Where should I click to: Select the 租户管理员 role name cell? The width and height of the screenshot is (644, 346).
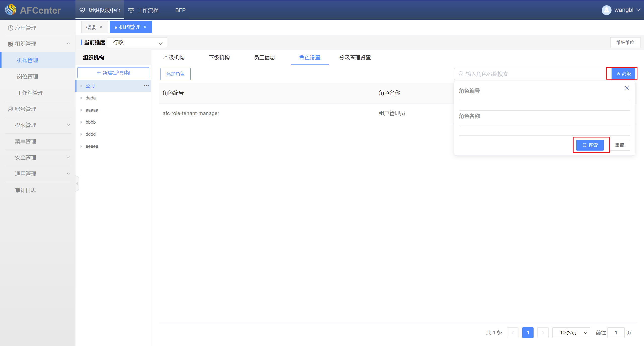(392, 113)
